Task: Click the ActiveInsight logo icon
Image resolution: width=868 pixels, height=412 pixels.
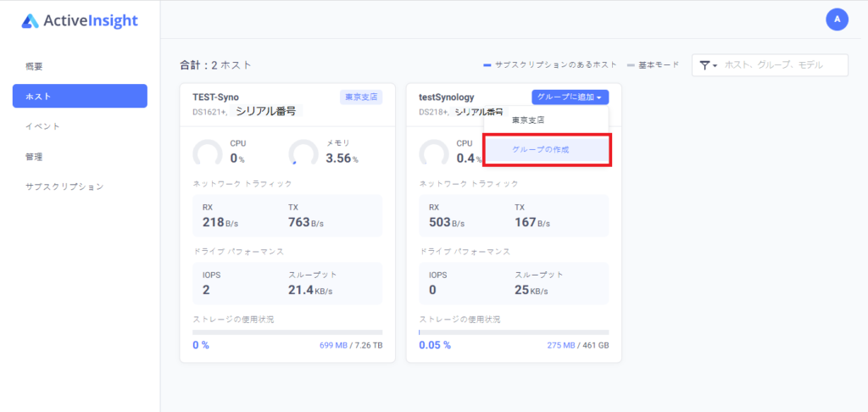Action: [x=31, y=21]
